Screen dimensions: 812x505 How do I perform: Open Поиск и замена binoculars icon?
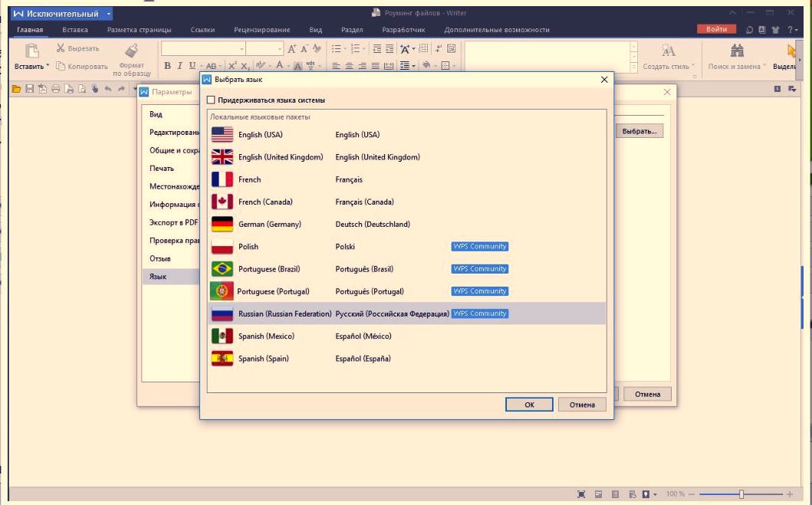click(x=737, y=51)
